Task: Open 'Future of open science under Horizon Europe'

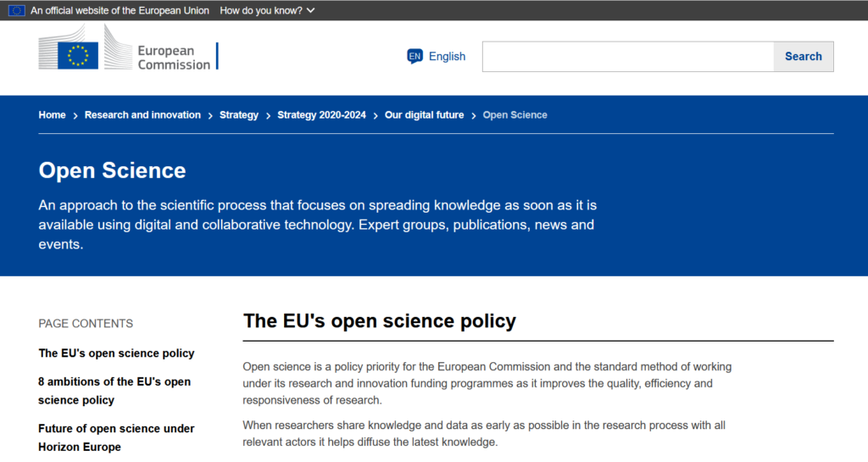Action: 116,437
